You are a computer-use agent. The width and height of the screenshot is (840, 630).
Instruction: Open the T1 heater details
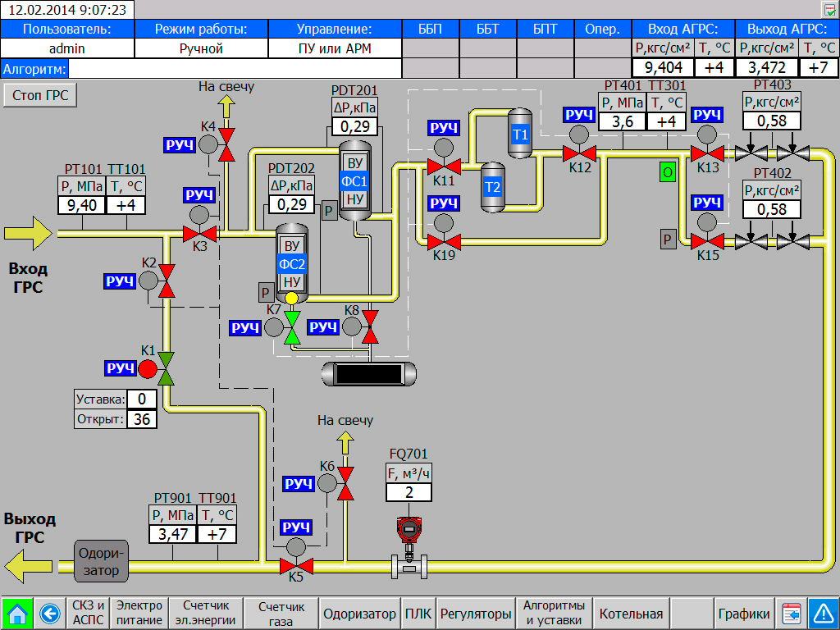(519, 134)
